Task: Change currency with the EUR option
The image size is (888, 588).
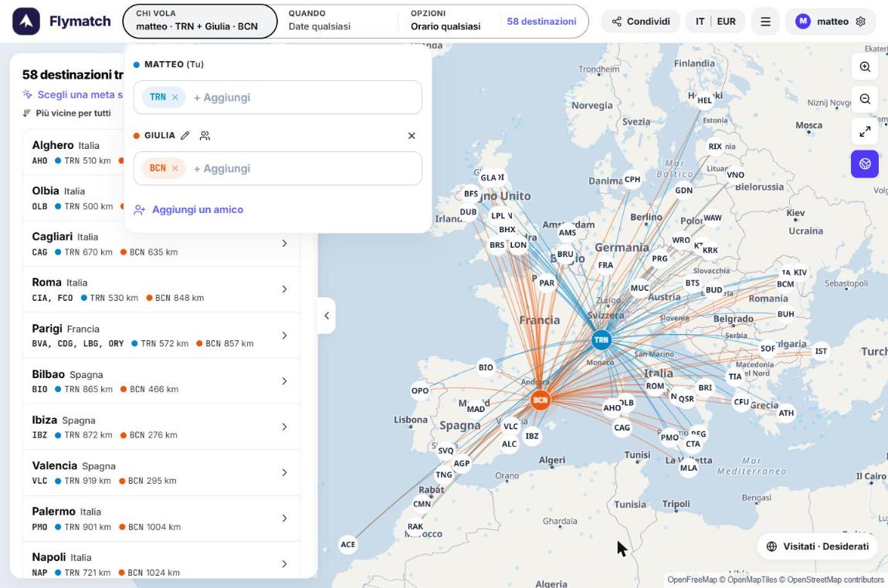Action: [x=726, y=22]
